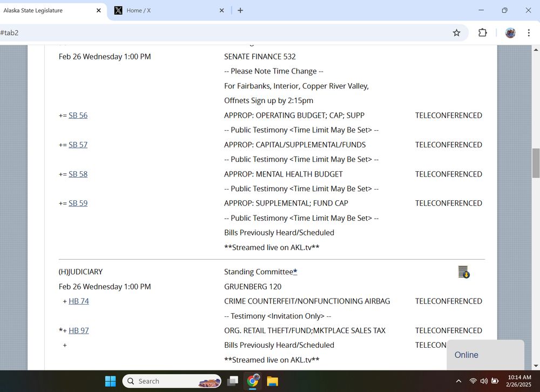Open the Chrome profile avatar
The image size is (540, 392).
pyautogui.click(x=510, y=33)
